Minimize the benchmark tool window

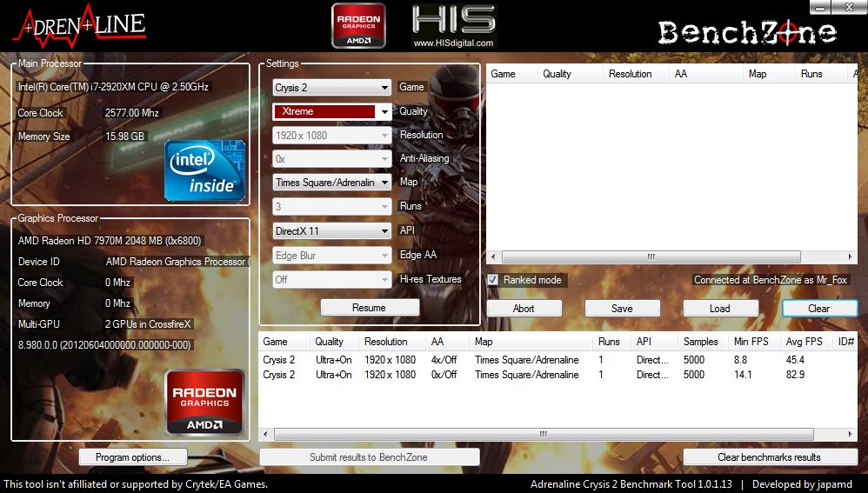tap(821, 7)
